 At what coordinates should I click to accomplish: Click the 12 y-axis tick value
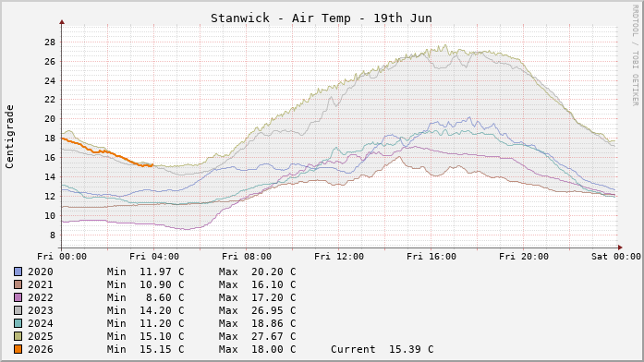point(50,196)
